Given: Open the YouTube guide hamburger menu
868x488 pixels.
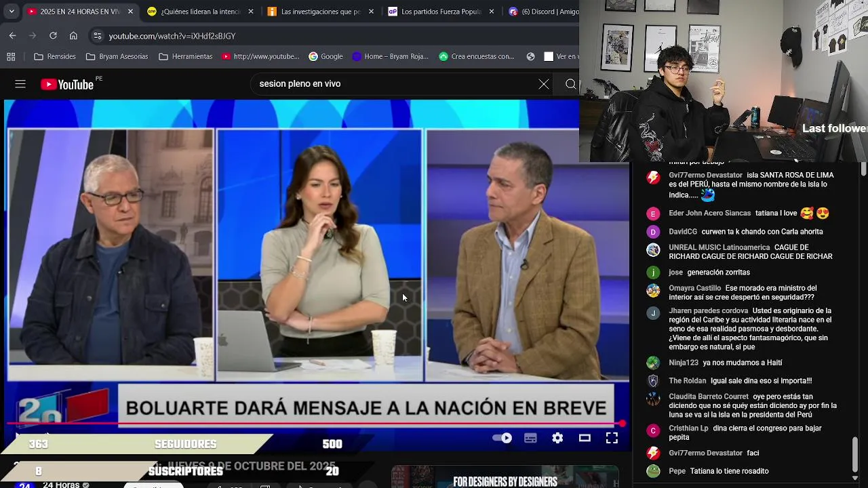Looking at the screenshot, I should coord(20,84).
